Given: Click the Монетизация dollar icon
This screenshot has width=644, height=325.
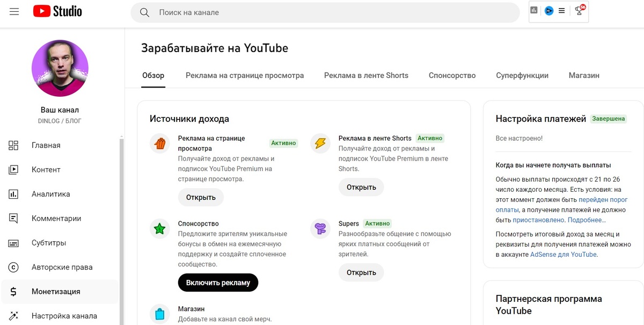Looking at the screenshot, I should point(14,292).
